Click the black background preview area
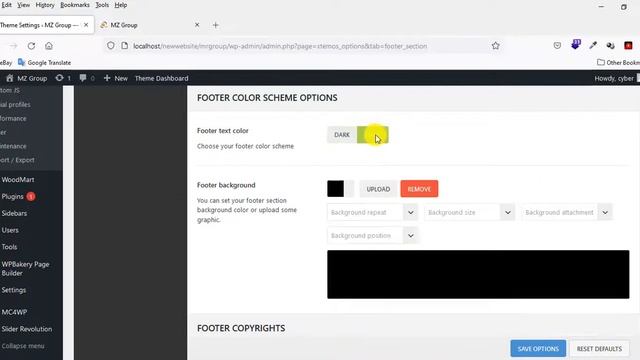The width and height of the screenshot is (640, 360). (478, 274)
